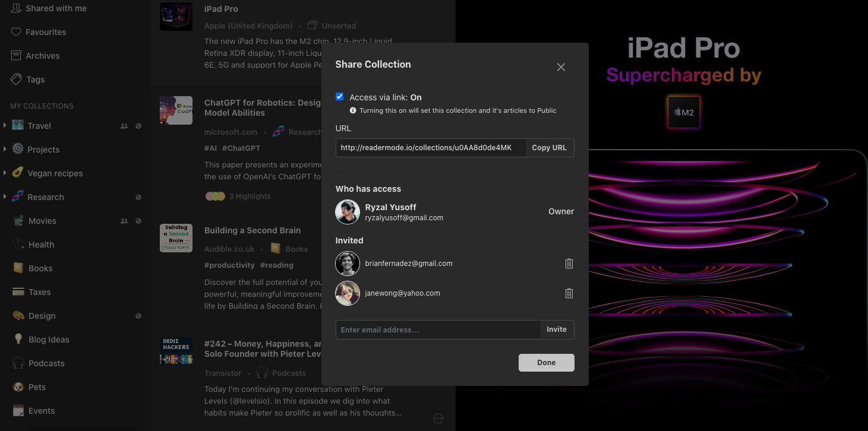Open the Travel collection
This screenshot has height=431, width=868.
(x=39, y=126)
